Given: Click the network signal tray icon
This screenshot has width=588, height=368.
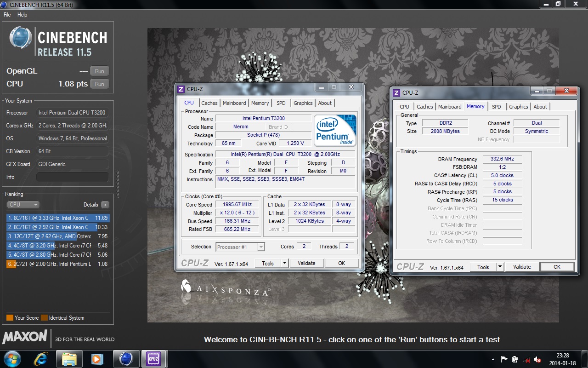Looking at the screenshot, I should click(526, 359).
